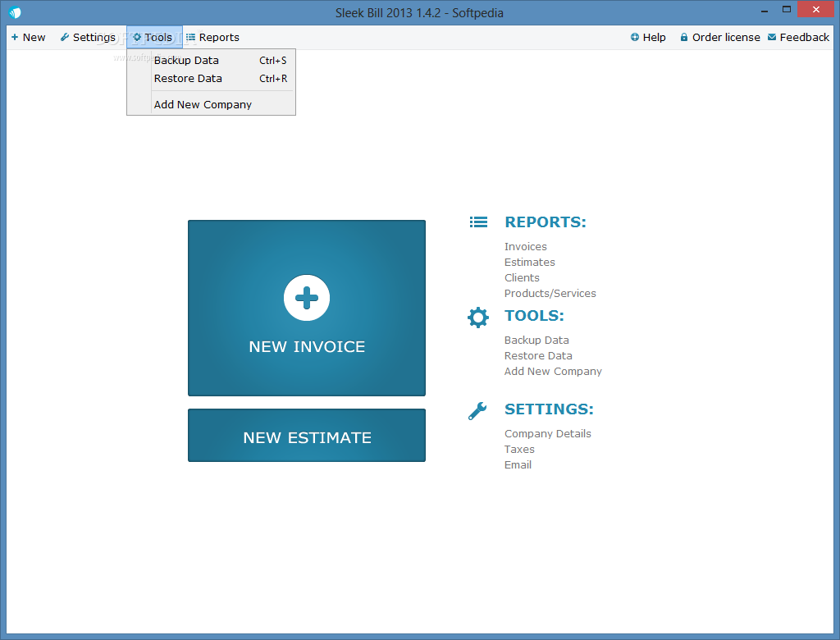Click the NEW ESTIMATE button
Viewport: 840px width, 640px height.
307,435
